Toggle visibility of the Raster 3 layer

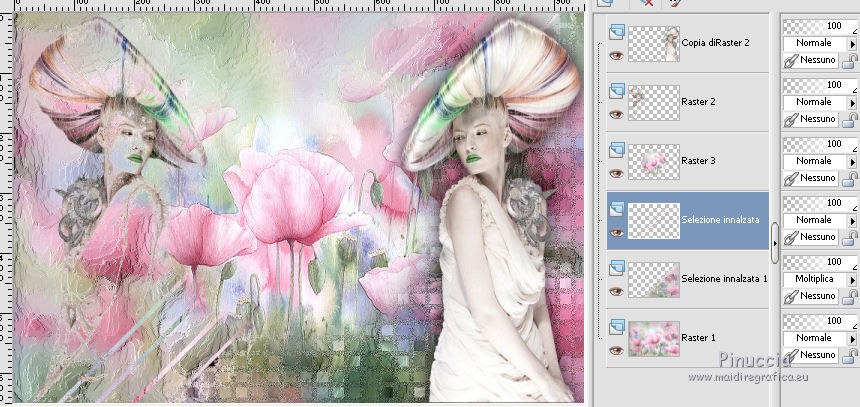click(x=616, y=173)
